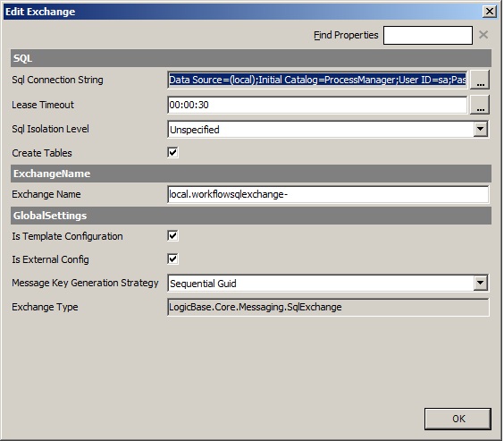The image size is (504, 441).
Task: Select the SQL section header
Action: pyautogui.click(x=251, y=58)
